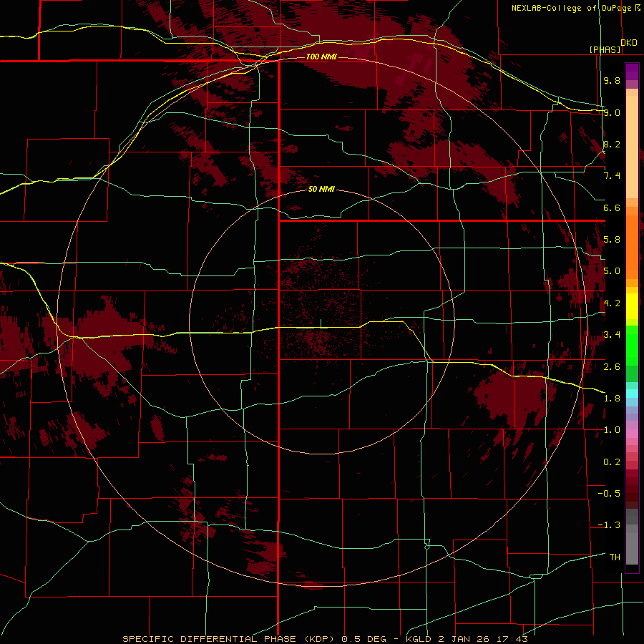Click the yellow band of the color bar
This screenshot has width=644, height=644.
(x=632, y=306)
